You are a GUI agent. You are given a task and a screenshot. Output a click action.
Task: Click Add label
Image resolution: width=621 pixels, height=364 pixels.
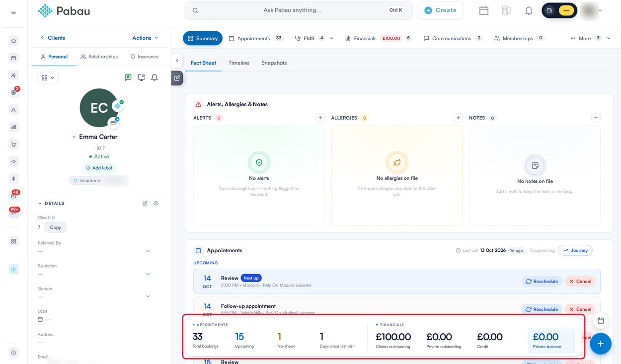point(99,168)
